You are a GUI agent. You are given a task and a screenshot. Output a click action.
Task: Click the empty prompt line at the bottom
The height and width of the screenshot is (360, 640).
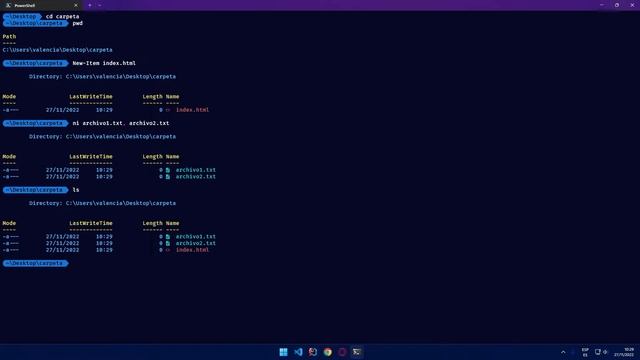(x=35, y=263)
